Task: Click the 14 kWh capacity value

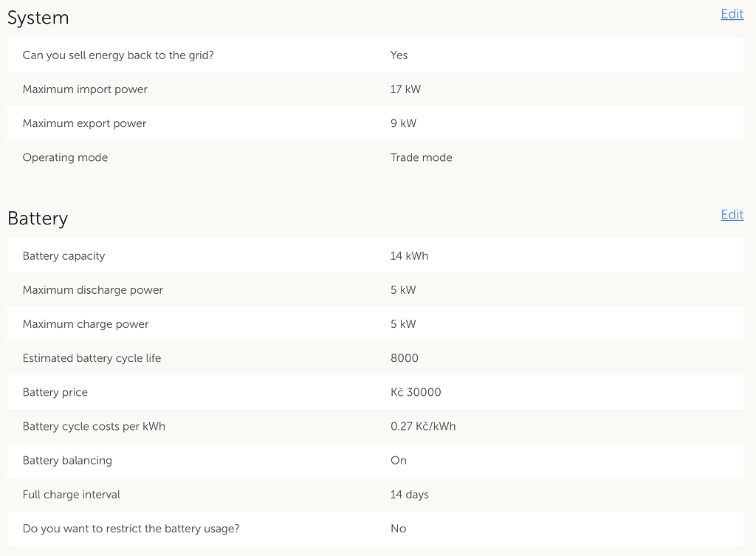Action: click(409, 256)
